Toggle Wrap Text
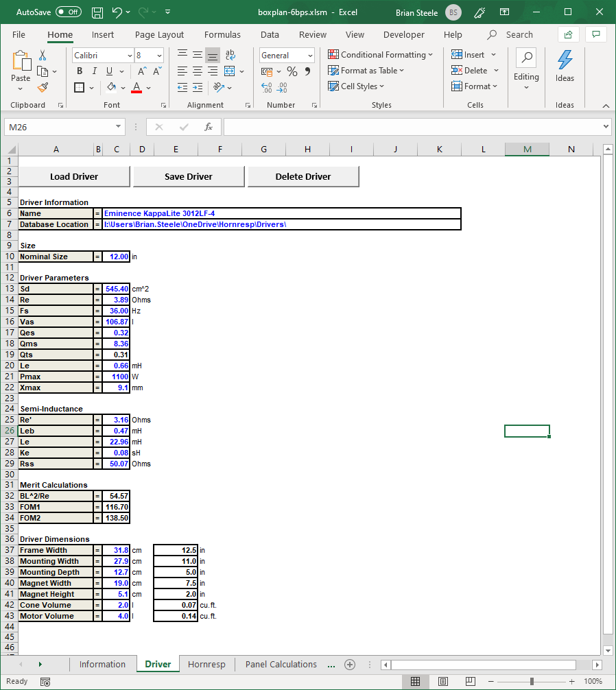The width and height of the screenshot is (616, 690). pyautogui.click(x=230, y=55)
